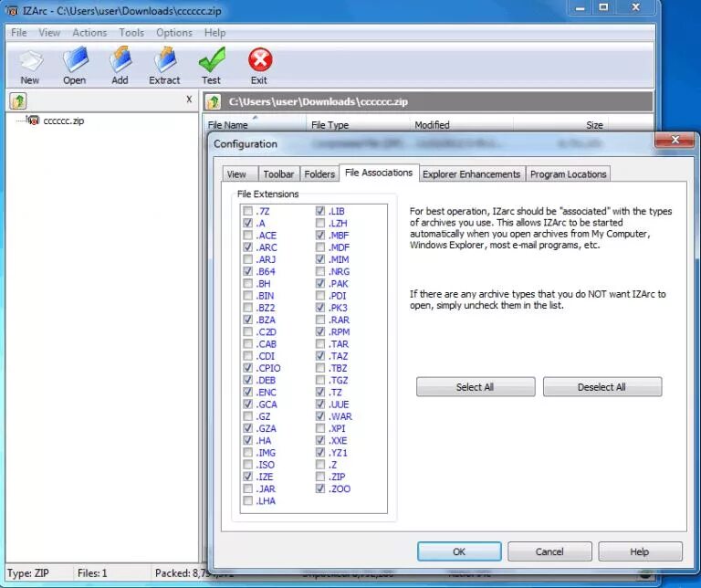The height and width of the screenshot is (588, 701).
Task: Enable the .CAB extension checkbox
Action: tap(247, 344)
